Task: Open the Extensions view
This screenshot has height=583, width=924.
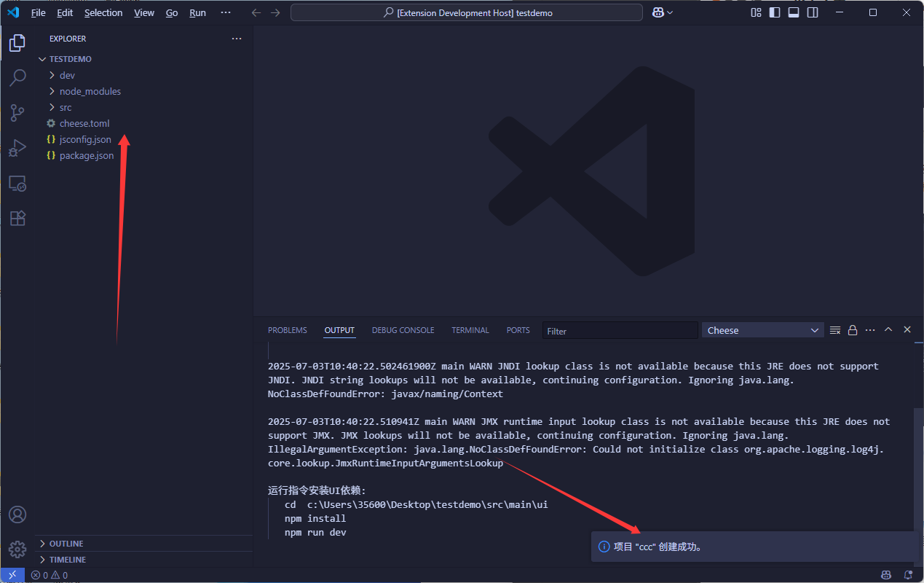Action: click(17, 218)
